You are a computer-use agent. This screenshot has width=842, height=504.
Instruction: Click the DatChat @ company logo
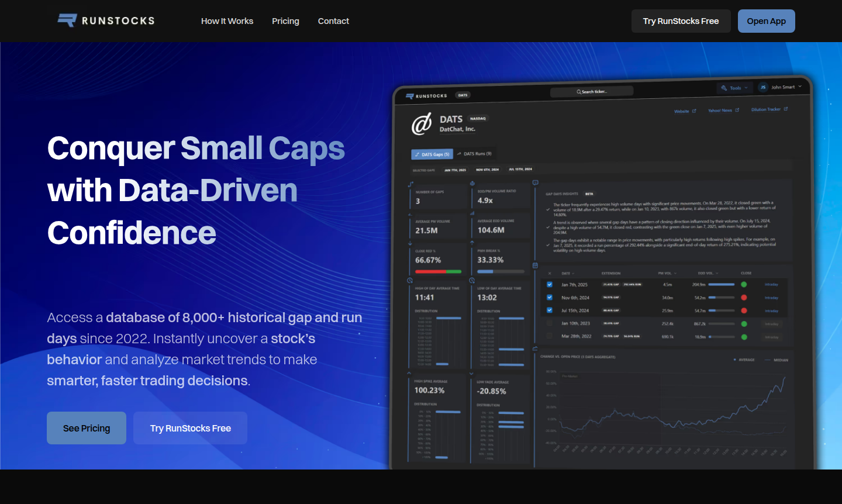[x=422, y=124]
